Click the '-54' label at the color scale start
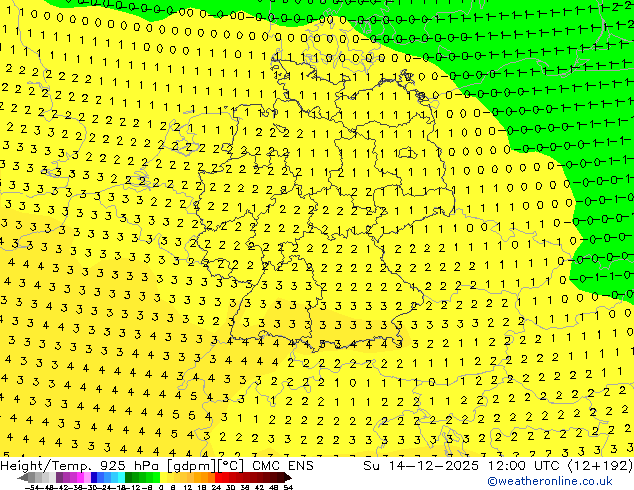 coord(32,488)
